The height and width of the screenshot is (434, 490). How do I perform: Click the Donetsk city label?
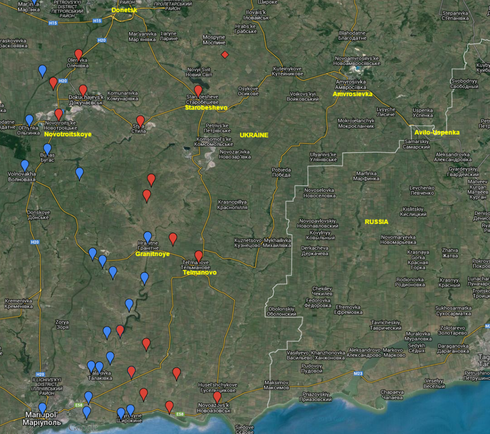124,10
